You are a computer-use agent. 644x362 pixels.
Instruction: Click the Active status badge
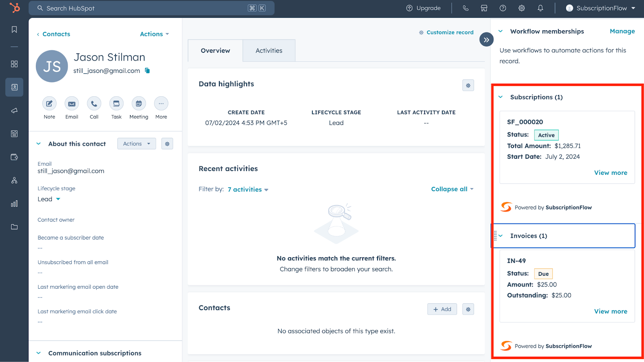546,135
